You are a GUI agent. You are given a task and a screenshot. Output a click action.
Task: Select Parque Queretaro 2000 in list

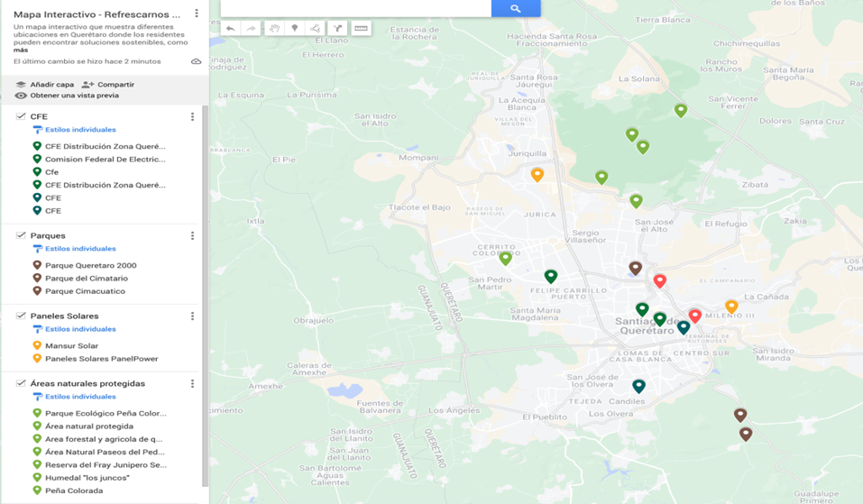pyautogui.click(x=90, y=266)
